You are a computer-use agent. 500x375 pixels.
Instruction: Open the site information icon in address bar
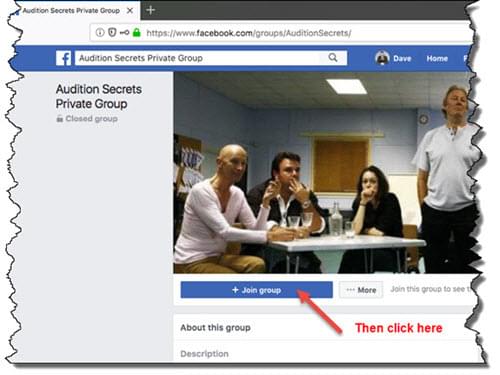click(100, 33)
